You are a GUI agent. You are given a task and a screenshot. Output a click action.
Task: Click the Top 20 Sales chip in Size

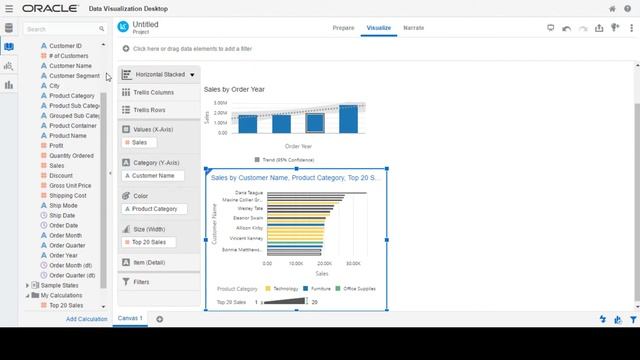pyautogui.click(x=149, y=242)
